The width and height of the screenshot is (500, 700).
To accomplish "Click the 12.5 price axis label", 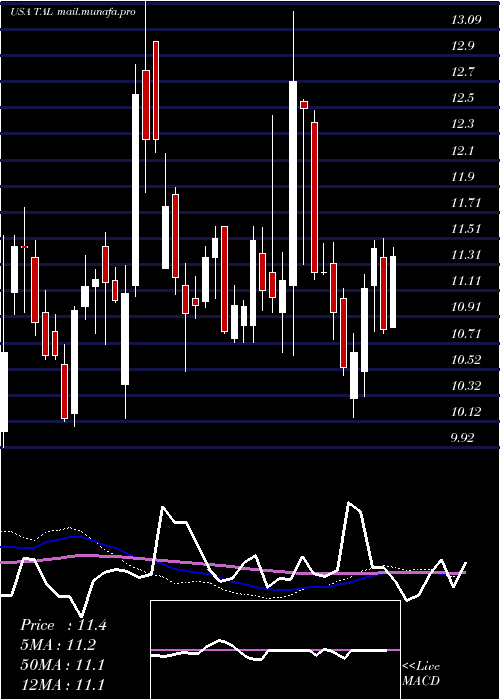I will pyautogui.click(x=462, y=98).
